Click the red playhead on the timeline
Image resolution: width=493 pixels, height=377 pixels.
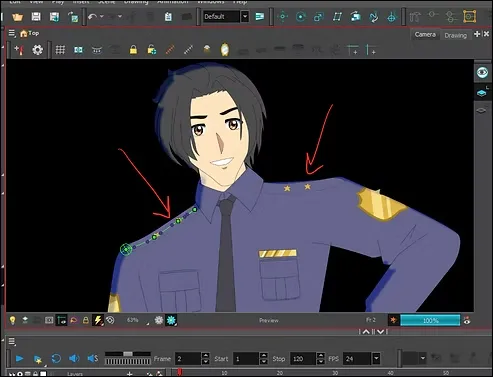[x=180, y=372]
